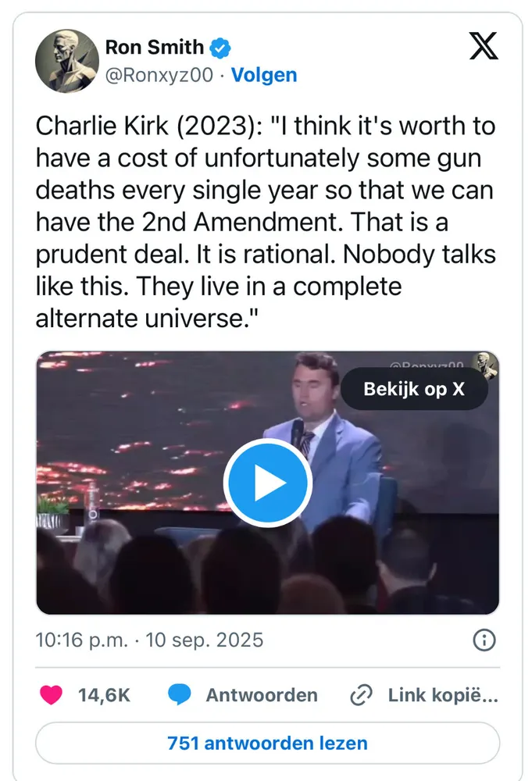Open Ron Smith's profile avatar
This screenshot has width=532, height=781.
pos(65,62)
